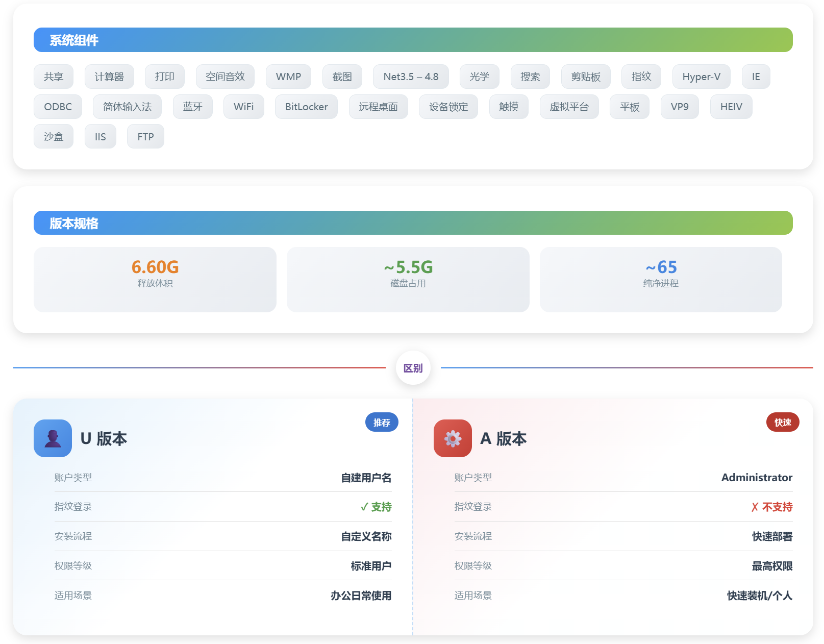Click the 指纹 component tag
The width and height of the screenshot is (824, 644).
pyautogui.click(x=641, y=77)
